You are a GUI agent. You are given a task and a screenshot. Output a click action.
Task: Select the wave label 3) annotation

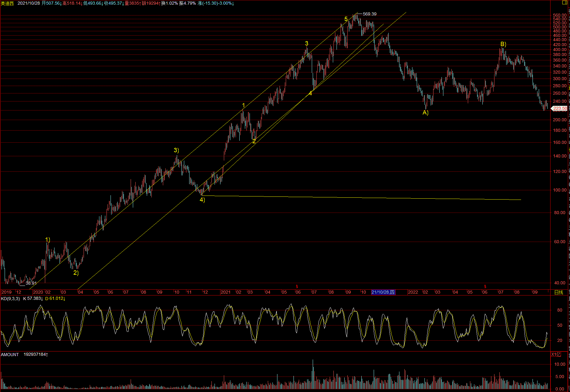(x=176, y=150)
